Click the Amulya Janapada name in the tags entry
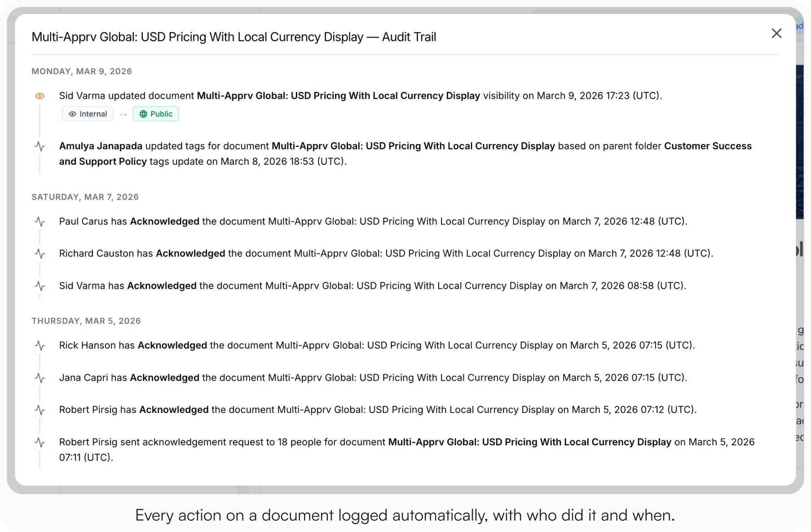The height and width of the screenshot is (532, 811). coord(101,146)
